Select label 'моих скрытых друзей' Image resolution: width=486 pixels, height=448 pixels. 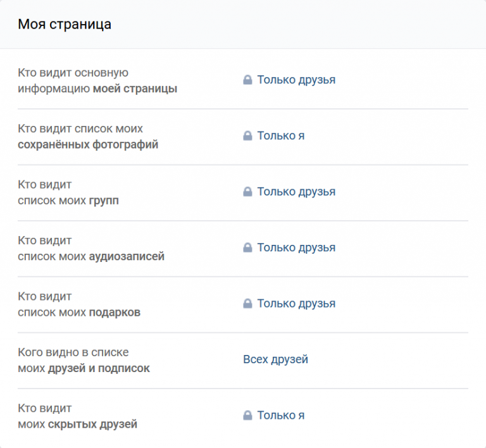pos(77,424)
